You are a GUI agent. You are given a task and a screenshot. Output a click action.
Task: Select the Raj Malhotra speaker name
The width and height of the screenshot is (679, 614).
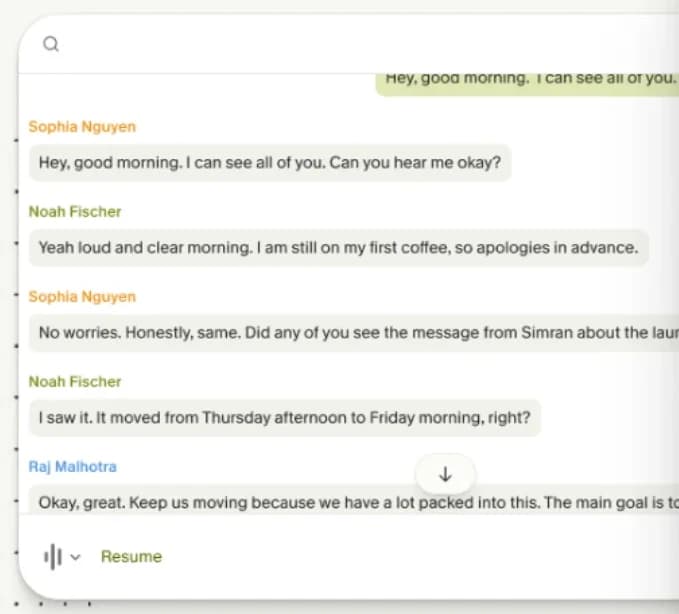(73, 467)
